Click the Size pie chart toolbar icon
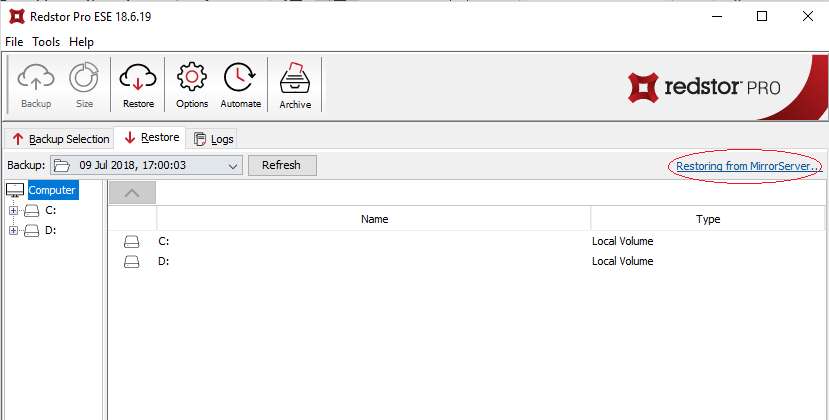Screen dimensions: 829x420 pyautogui.click(x=84, y=78)
